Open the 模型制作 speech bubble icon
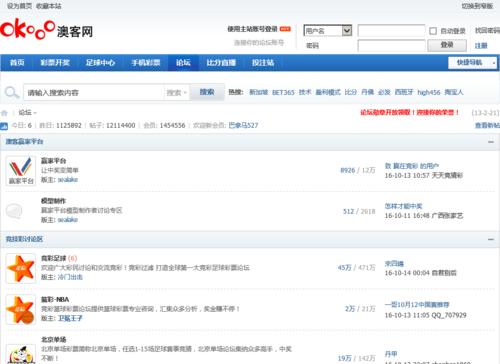 (x=14, y=211)
